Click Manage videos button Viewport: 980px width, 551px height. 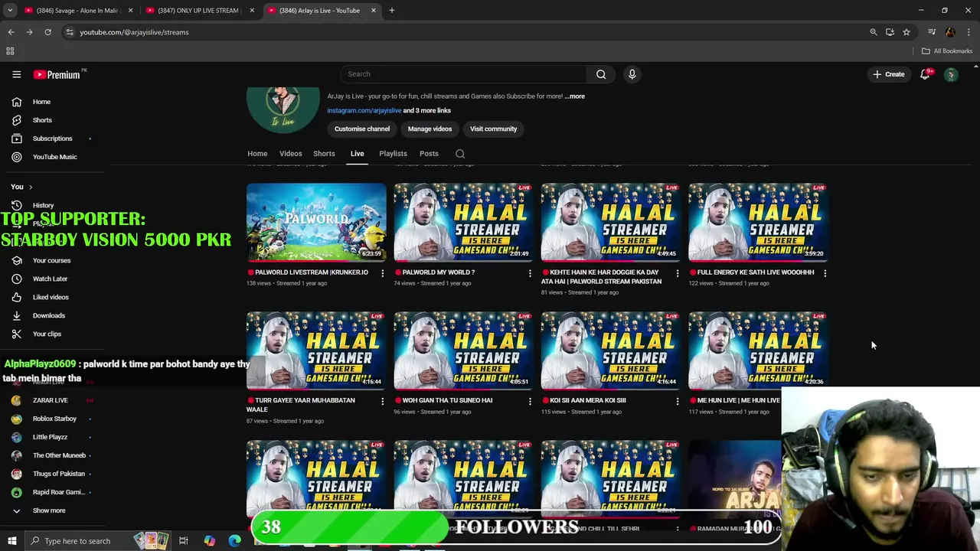[x=430, y=129]
